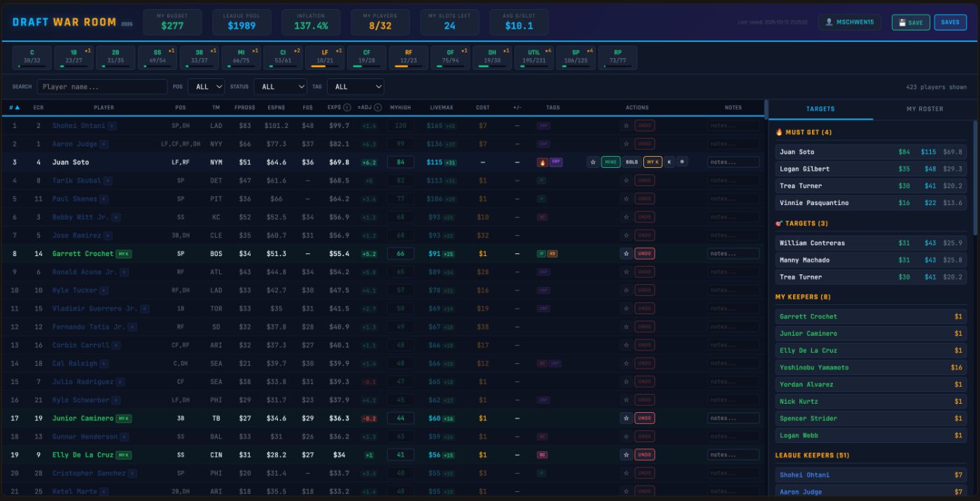The height and width of the screenshot is (501, 980).
Task: Click the round icon button in Juan Soto's actions
Action: pyautogui.click(x=682, y=162)
